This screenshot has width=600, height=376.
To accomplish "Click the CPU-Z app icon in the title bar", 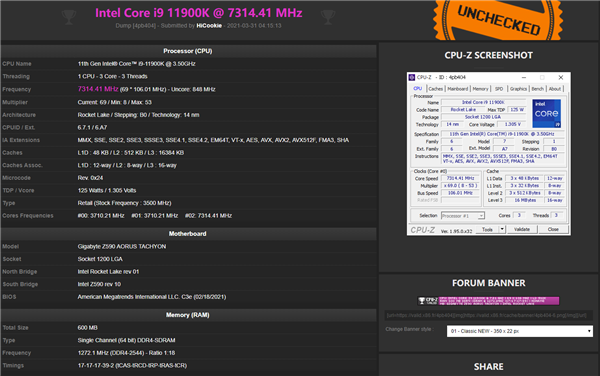I will click(x=412, y=77).
